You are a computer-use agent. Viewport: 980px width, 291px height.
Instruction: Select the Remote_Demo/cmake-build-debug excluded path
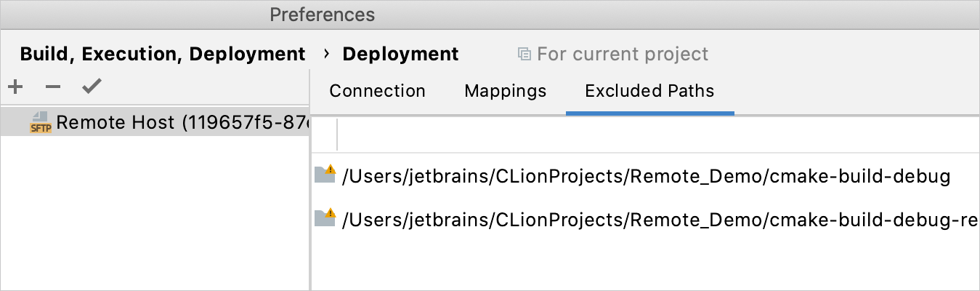pos(645,177)
